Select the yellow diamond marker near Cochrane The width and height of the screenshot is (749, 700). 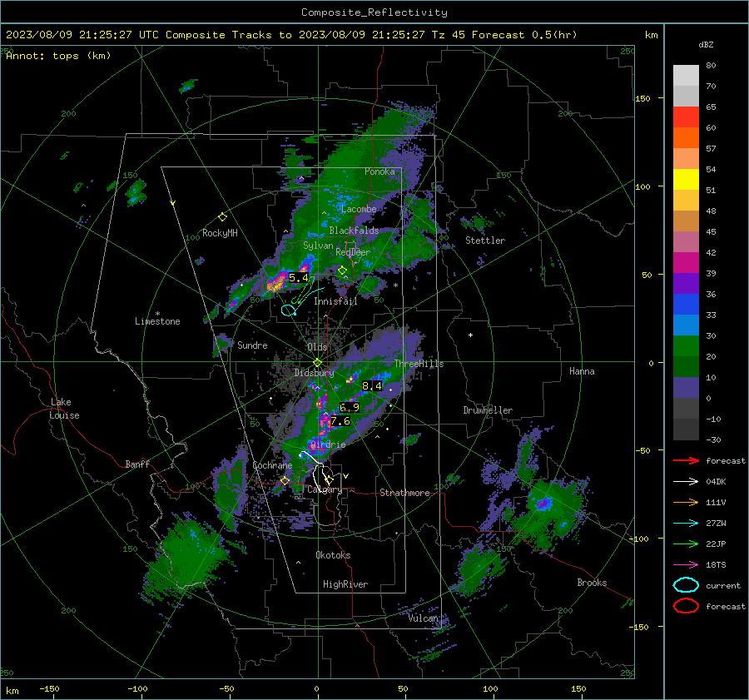coord(285,480)
